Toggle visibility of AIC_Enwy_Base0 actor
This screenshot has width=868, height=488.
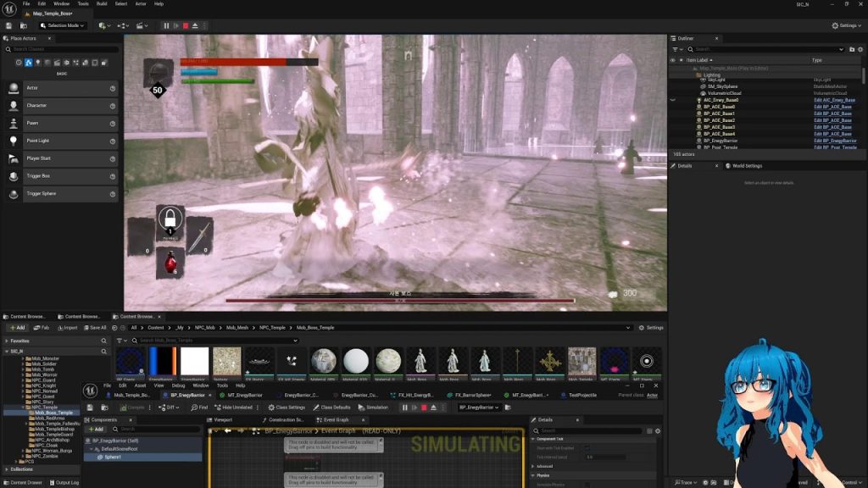(x=673, y=100)
